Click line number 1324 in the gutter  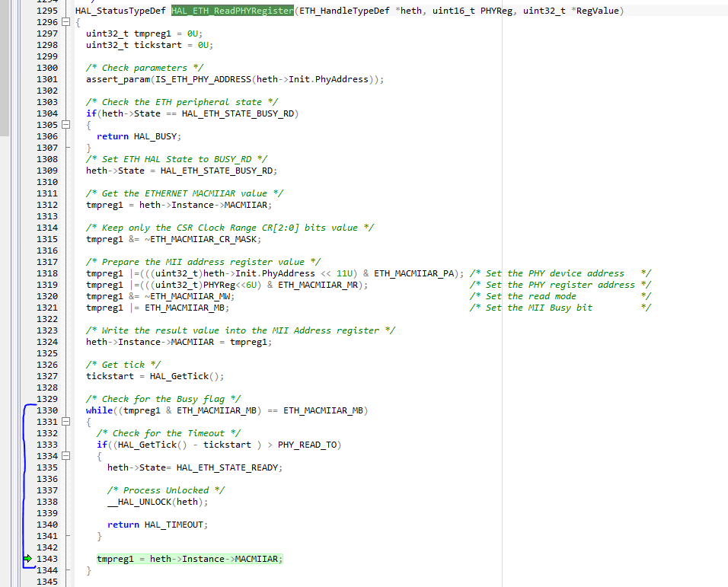pyautogui.click(x=47, y=342)
